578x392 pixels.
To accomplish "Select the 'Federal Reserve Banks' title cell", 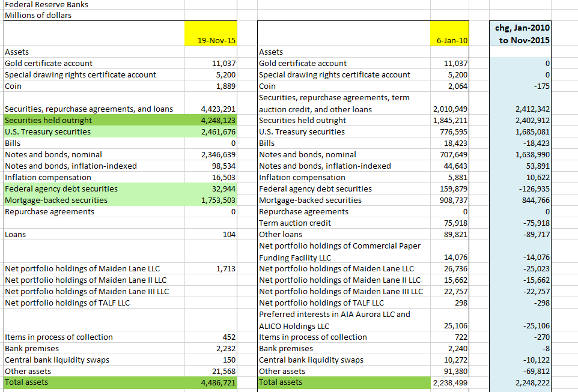I will pos(47,4).
